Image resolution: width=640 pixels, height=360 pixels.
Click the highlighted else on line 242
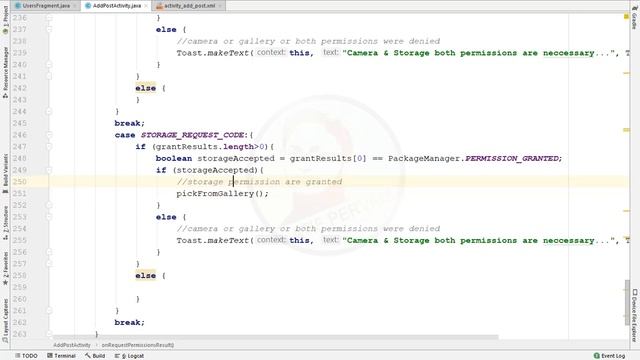[x=146, y=88]
